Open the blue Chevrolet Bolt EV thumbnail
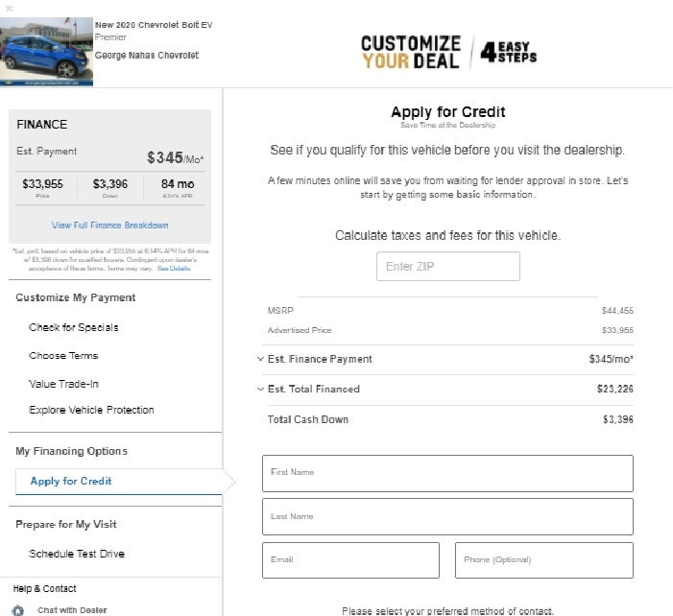673x616 pixels. coord(46,52)
